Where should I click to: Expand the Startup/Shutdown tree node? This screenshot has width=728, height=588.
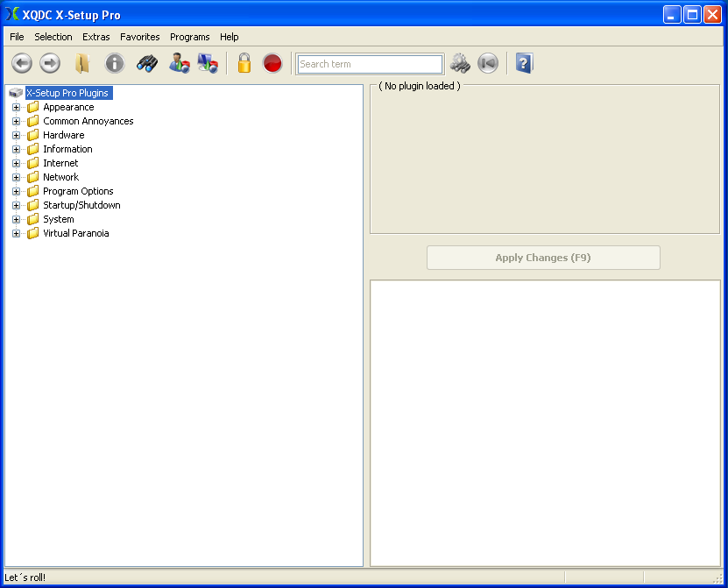[x=17, y=205]
